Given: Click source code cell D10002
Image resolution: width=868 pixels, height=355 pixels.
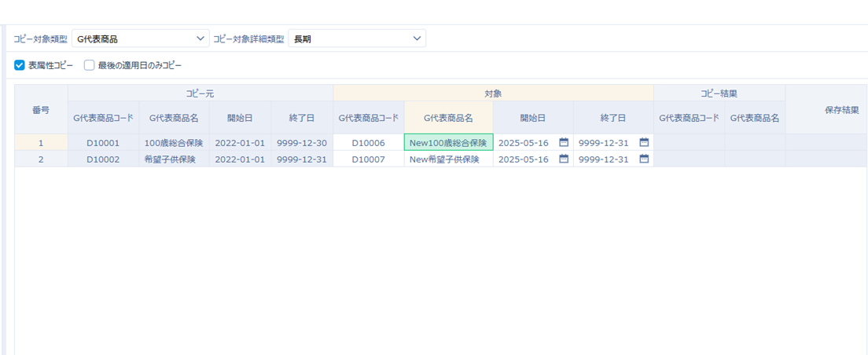Looking at the screenshot, I should 103,159.
